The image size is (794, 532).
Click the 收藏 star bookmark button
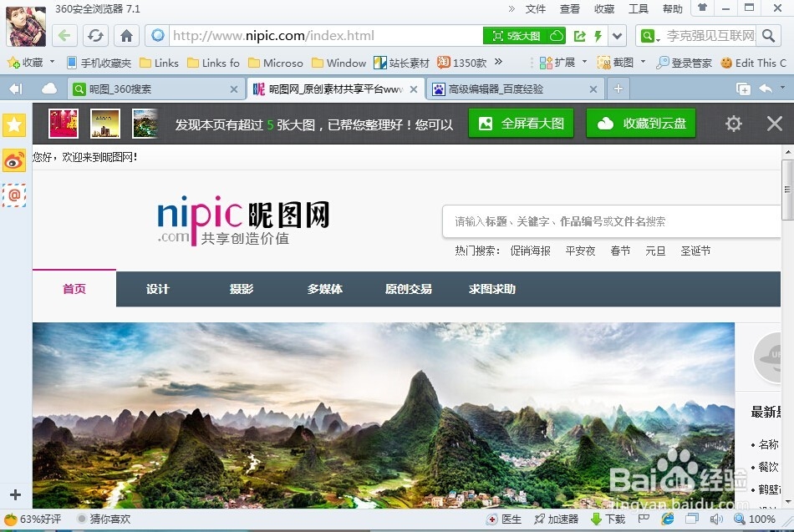[x=26, y=63]
